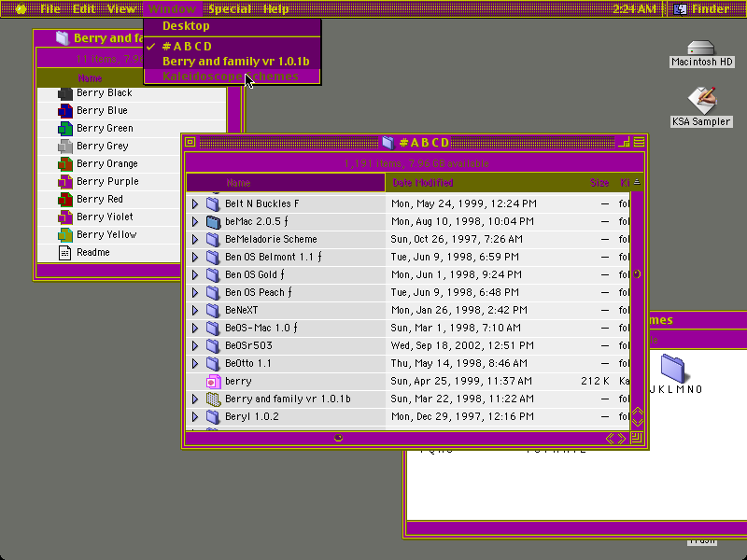Image resolution: width=747 pixels, height=560 pixels.
Task: Click the BeOSr503 folder icon
Action: [214, 346]
